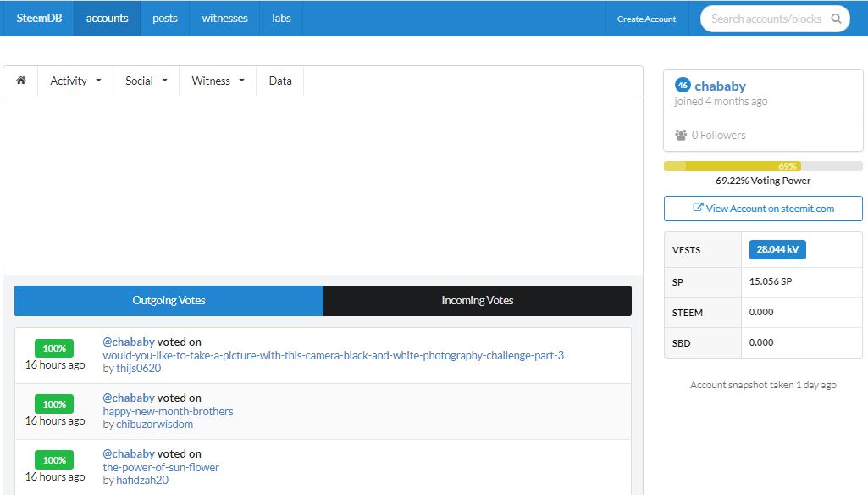Click the SBD balance 0.000 value
This screenshot has height=495, width=868.
pos(761,342)
